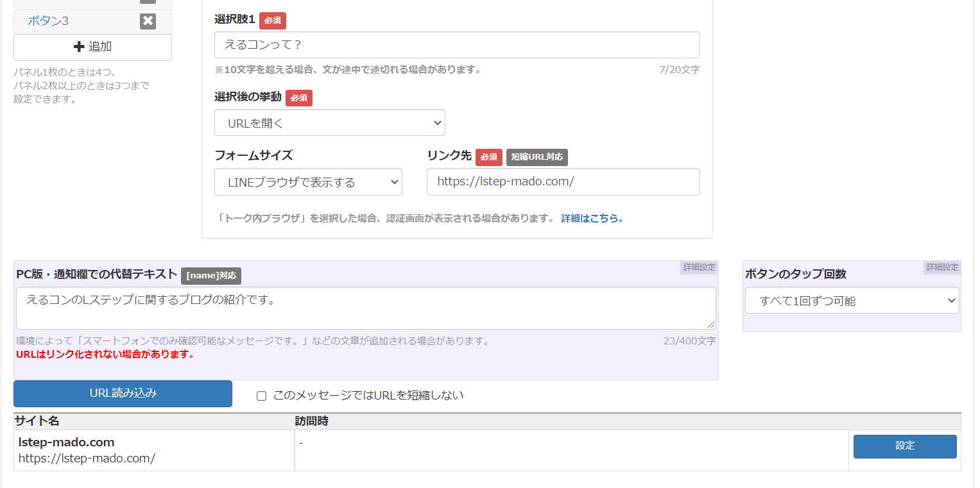Remove ボタン3 with its X icon
The width and height of the screenshot is (980, 488).
[x=148, y=21]
